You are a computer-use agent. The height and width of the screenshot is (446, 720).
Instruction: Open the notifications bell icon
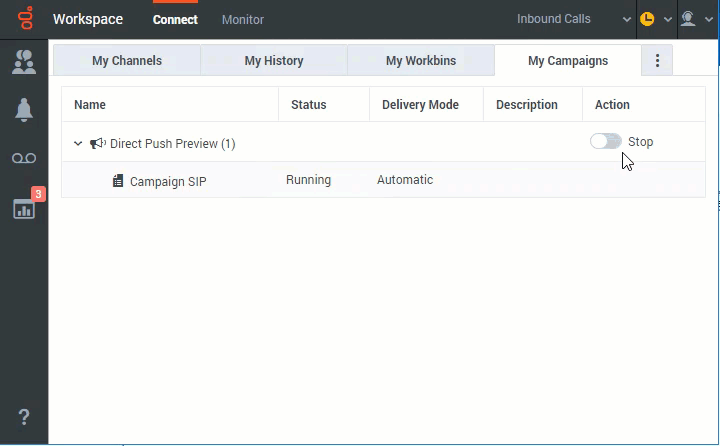click(24, 111)
